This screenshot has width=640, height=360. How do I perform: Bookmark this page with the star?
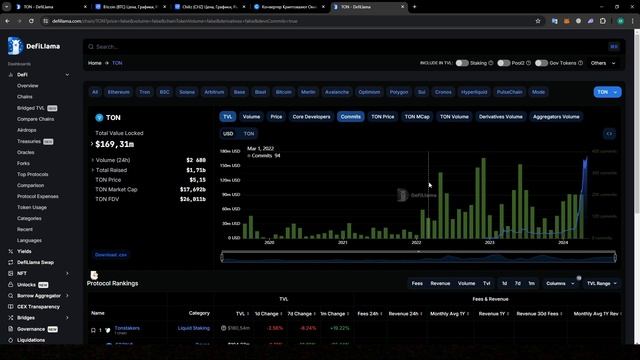[538, 21]
